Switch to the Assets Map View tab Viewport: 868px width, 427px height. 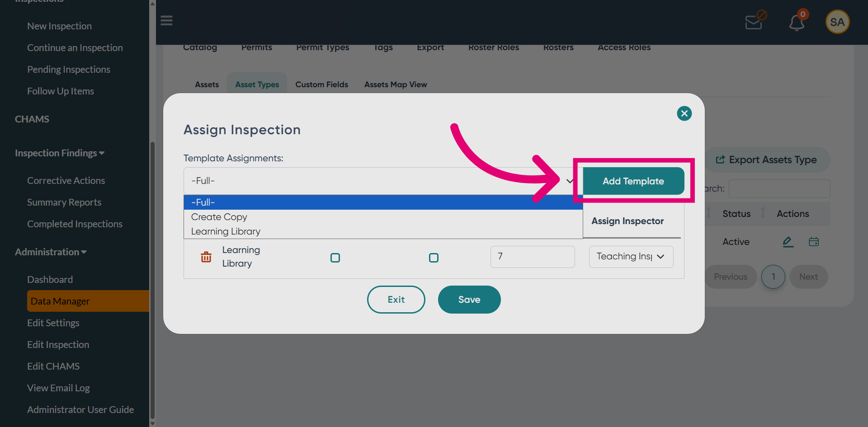pyautogui.click(x=396, y=84)
